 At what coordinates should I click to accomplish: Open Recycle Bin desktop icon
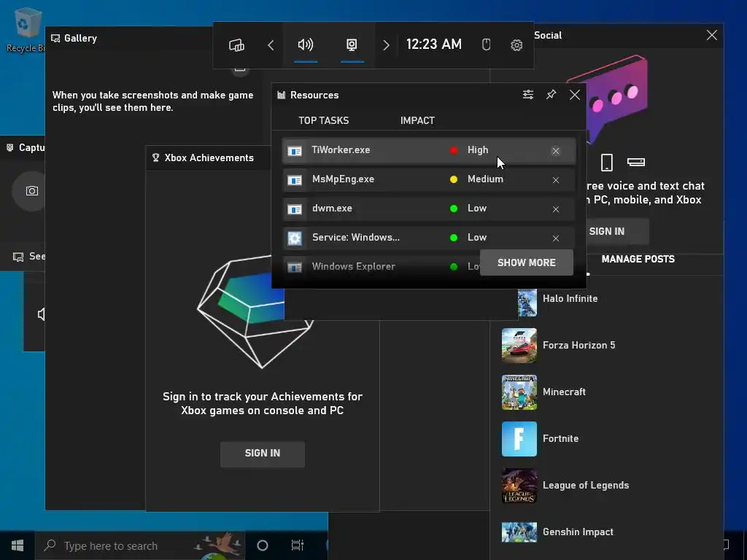tap(26, 28)
